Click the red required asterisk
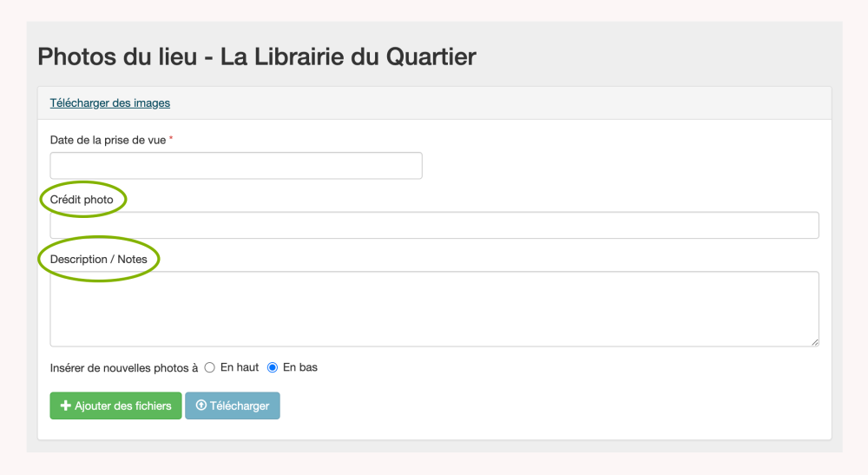 (x=171, y=139)
